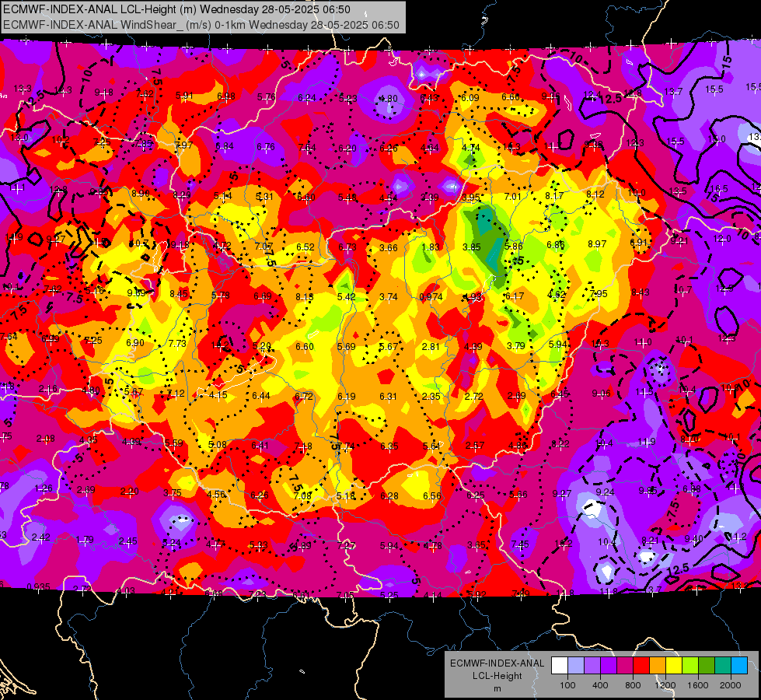Image resolution: width=761 pixels, height=700 pixels.
Task: Click the WindShear 0-1km title line
Action: point(201,25)
